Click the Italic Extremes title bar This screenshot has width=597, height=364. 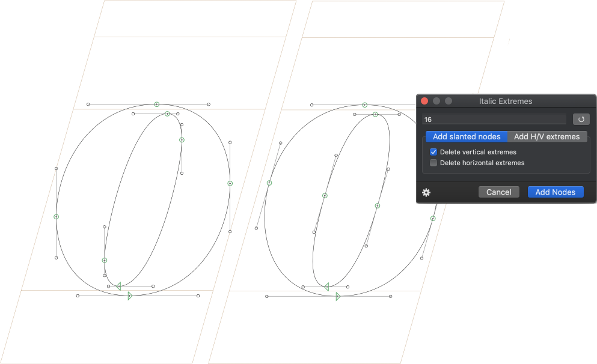[x=506, y=101]
